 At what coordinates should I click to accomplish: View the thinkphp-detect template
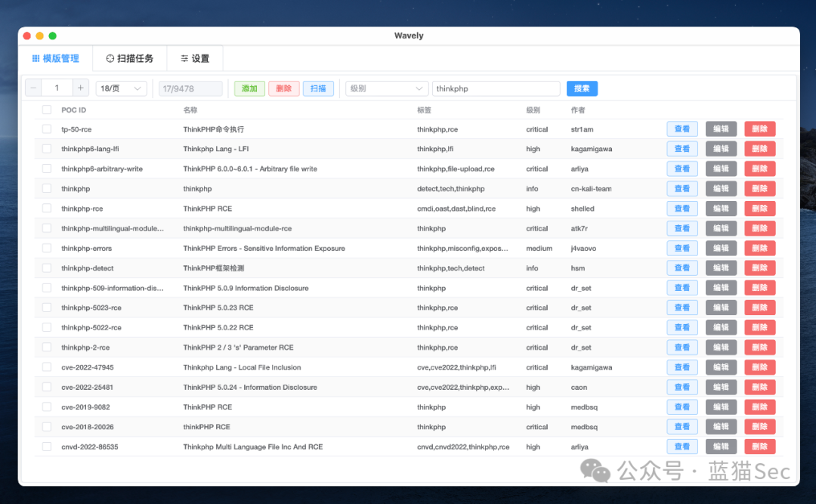682,268
